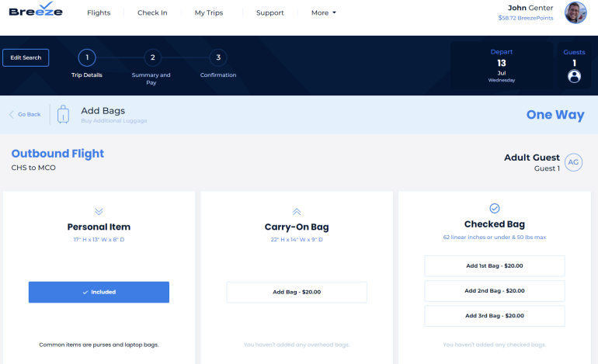Add 3rd checked bag for $20.00
598x364 pixels.
pyautogui.click(x=494, y=316)
